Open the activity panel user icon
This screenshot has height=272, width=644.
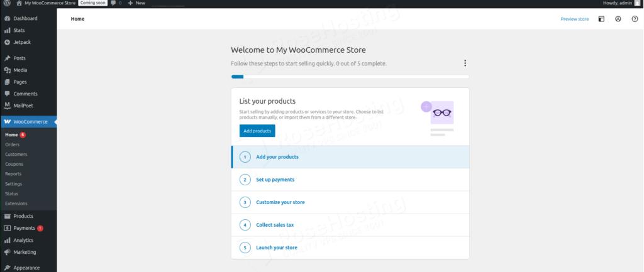(x=618, y=19)
